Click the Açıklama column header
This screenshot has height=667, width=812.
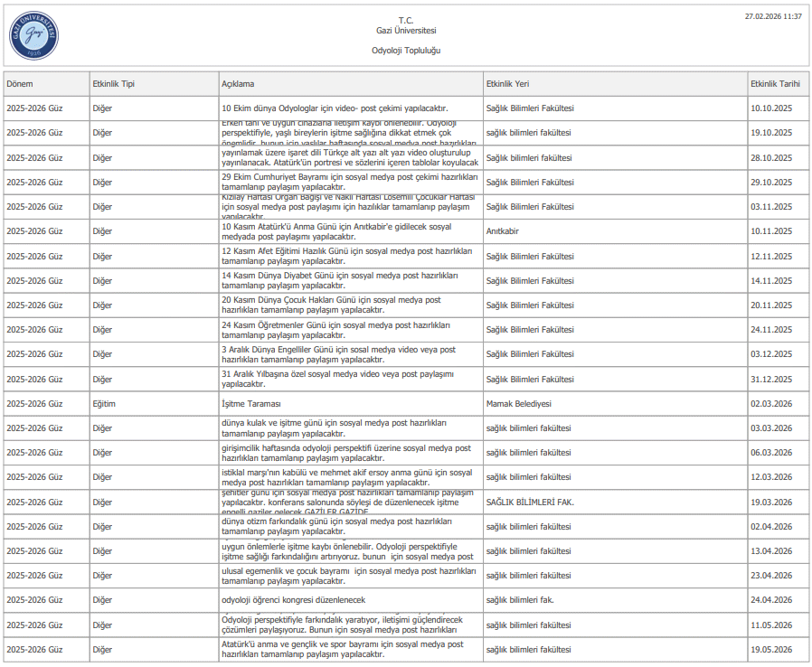[x=239, y=84]
